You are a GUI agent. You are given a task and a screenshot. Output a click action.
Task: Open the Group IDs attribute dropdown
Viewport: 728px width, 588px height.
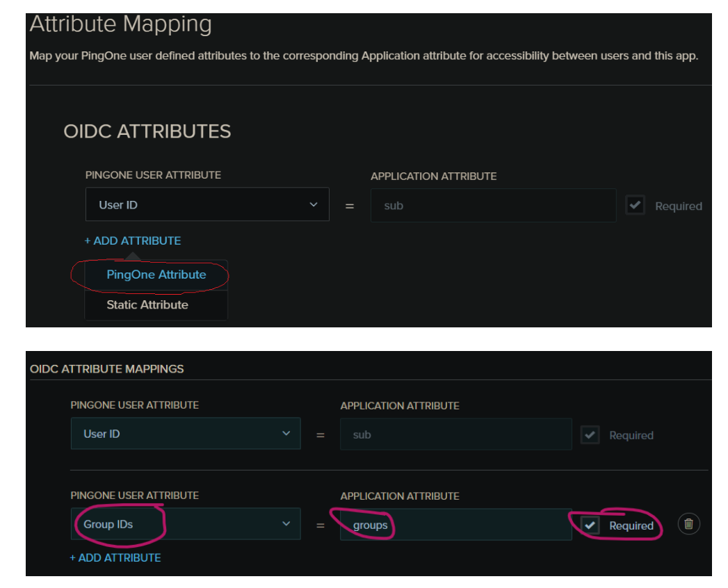pos(186,523)
